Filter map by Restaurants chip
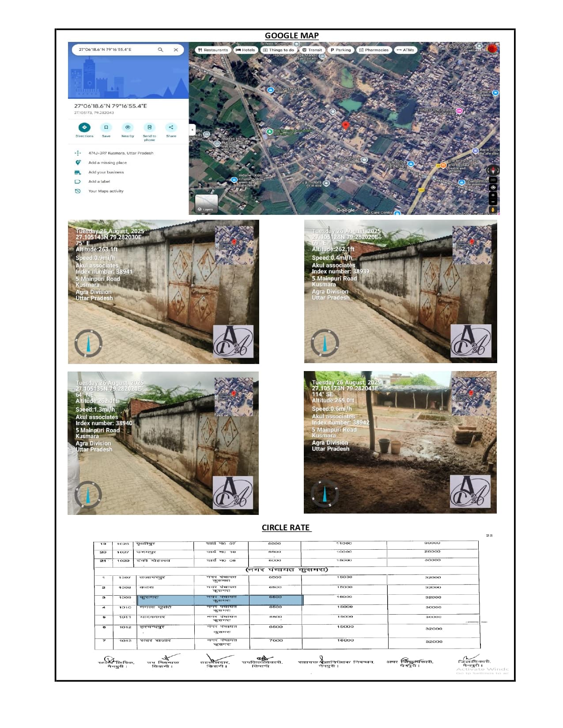The image size is (563, 728). tap(213, 50)
